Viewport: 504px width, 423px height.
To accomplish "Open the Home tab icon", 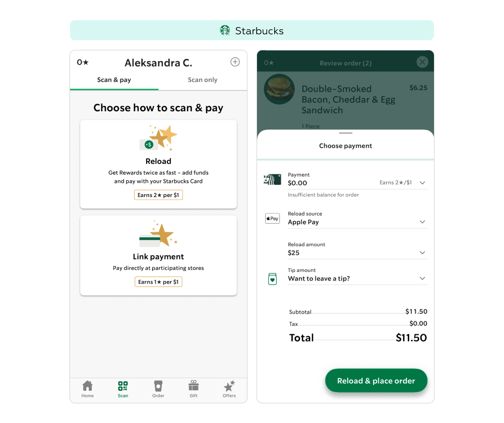I will pyautogui.click(x=87, y=386).
